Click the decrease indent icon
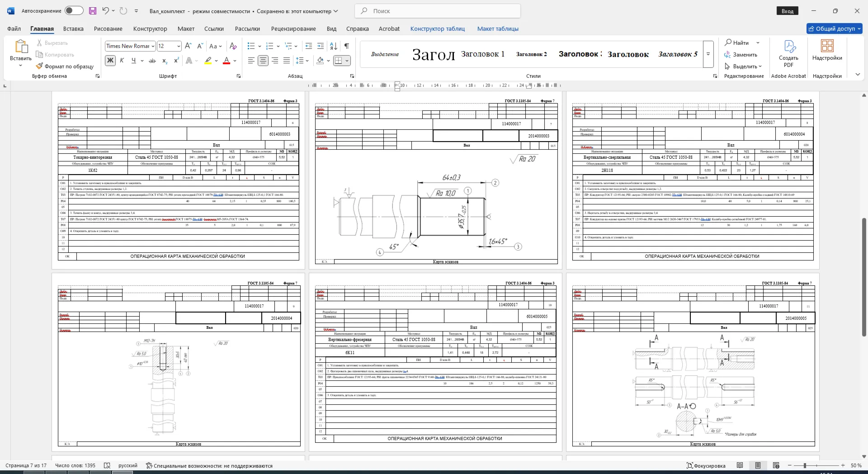868x474 pixels. (309, 46)
